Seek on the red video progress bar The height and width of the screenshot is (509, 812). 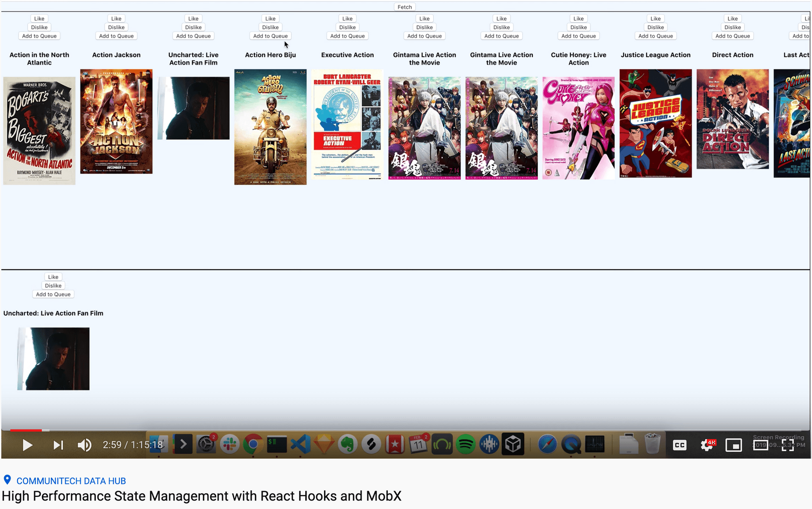pos(26,430)
